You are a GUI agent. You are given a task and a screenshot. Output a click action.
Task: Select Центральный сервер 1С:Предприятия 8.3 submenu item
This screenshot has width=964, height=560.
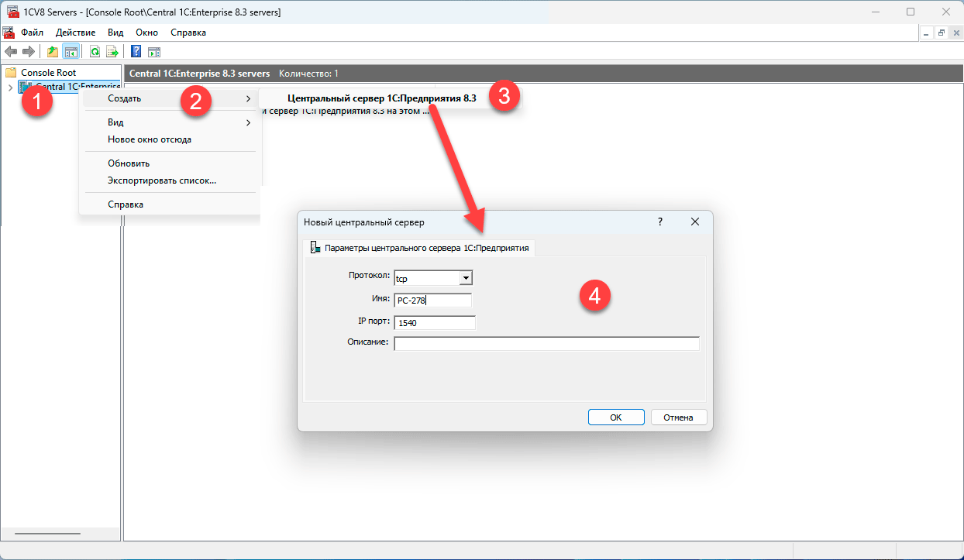pyautogui.click(x=381, y=98)
